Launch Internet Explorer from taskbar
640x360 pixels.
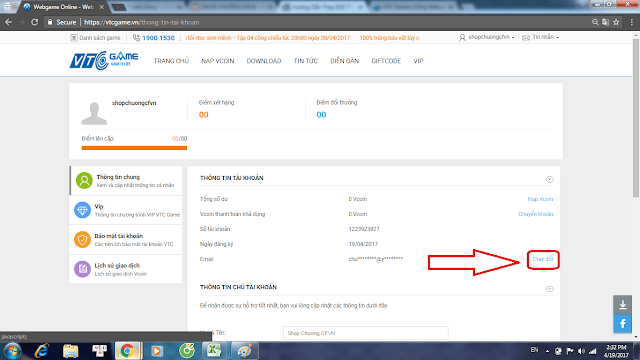(42, 351)
